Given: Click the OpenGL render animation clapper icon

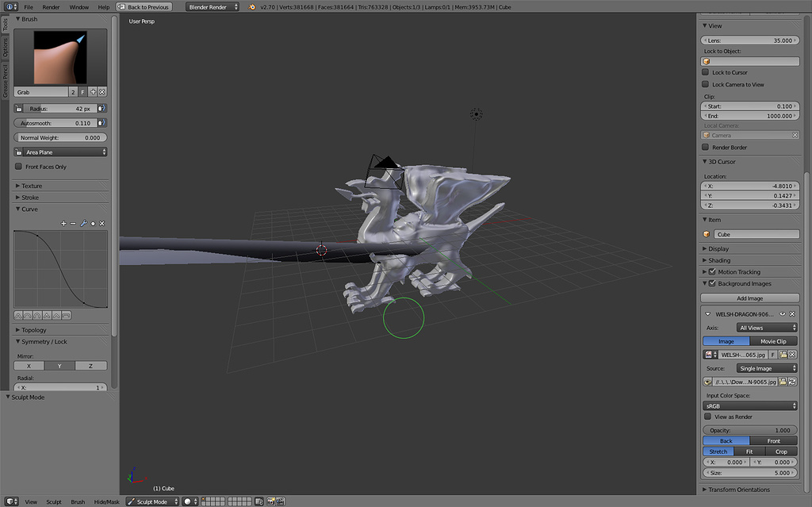Looking at the screenshot, I should point(280,501).
